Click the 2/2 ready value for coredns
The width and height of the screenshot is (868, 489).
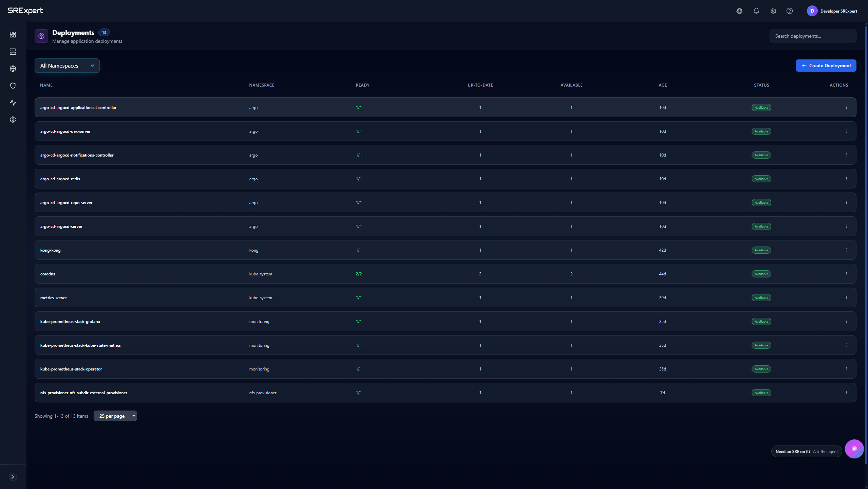point(359,274)
